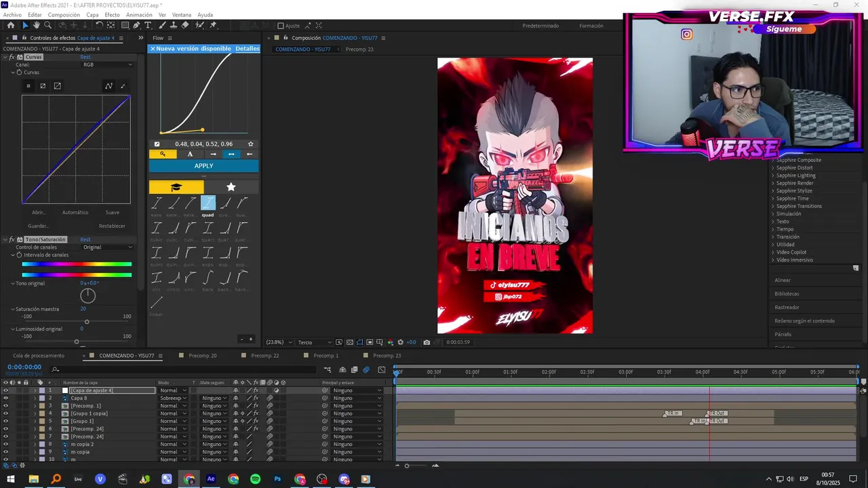Click the star favorites tab in Flow

231,187
